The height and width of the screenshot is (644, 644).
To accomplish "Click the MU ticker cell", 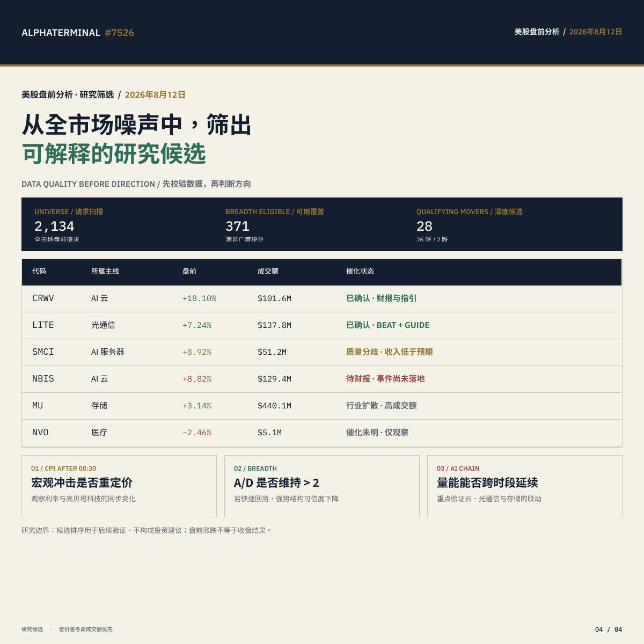I will point(38,406).
